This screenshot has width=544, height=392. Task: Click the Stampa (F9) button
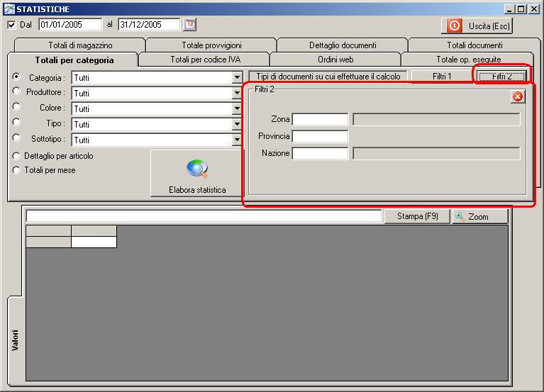417,216
